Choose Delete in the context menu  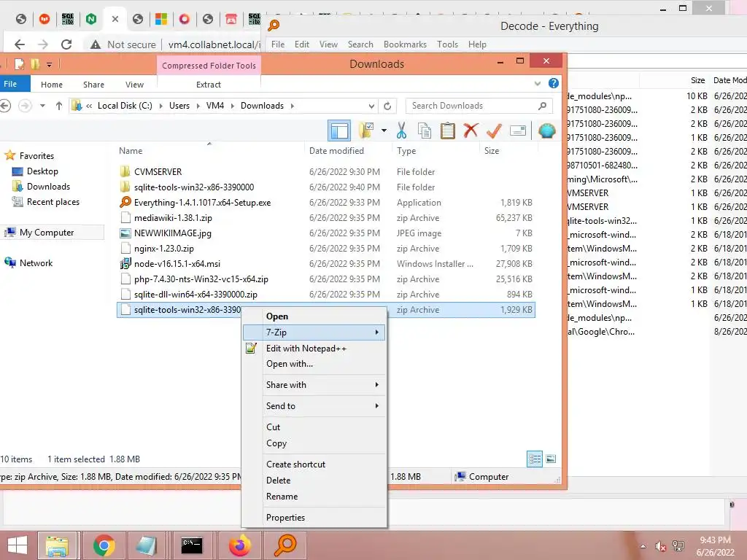point(314,481)
